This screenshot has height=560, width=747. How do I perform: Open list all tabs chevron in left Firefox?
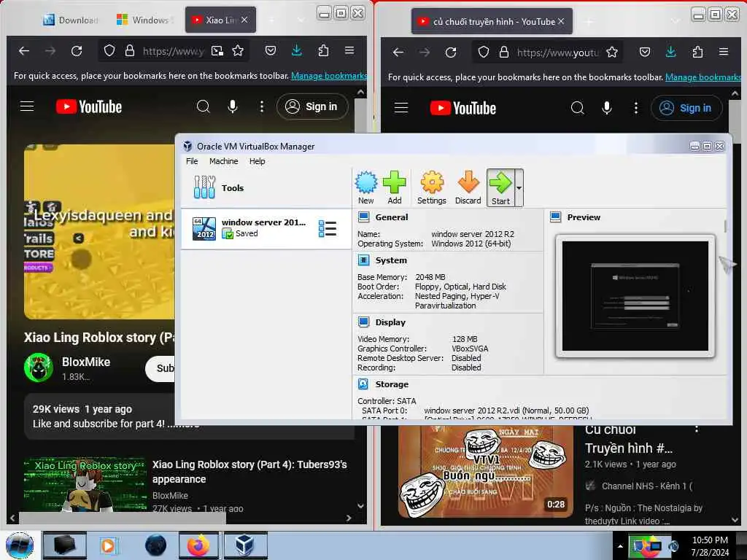click(301, 20)
